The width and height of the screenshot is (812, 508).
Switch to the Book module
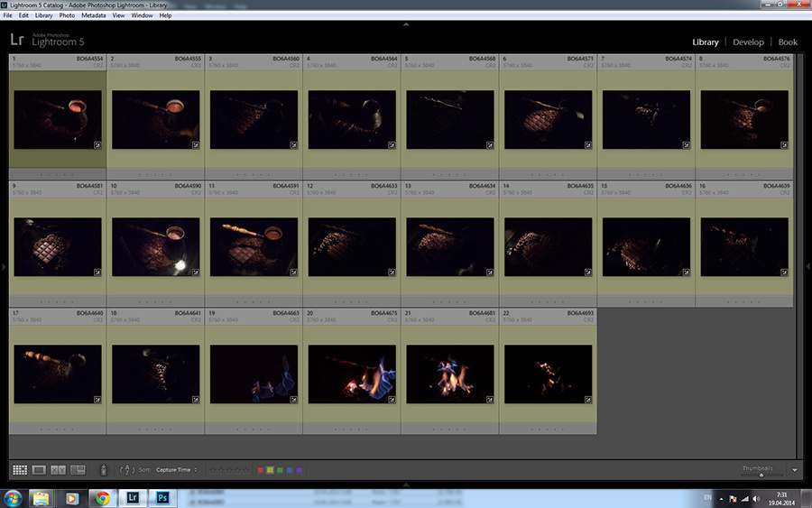tap(788, 42)
